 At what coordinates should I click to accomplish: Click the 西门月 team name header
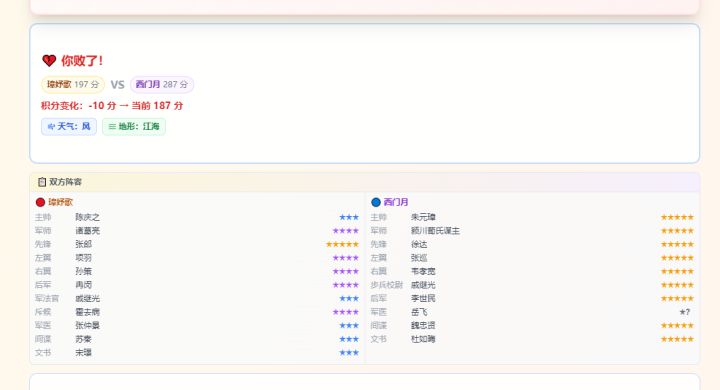click(396, 202)
